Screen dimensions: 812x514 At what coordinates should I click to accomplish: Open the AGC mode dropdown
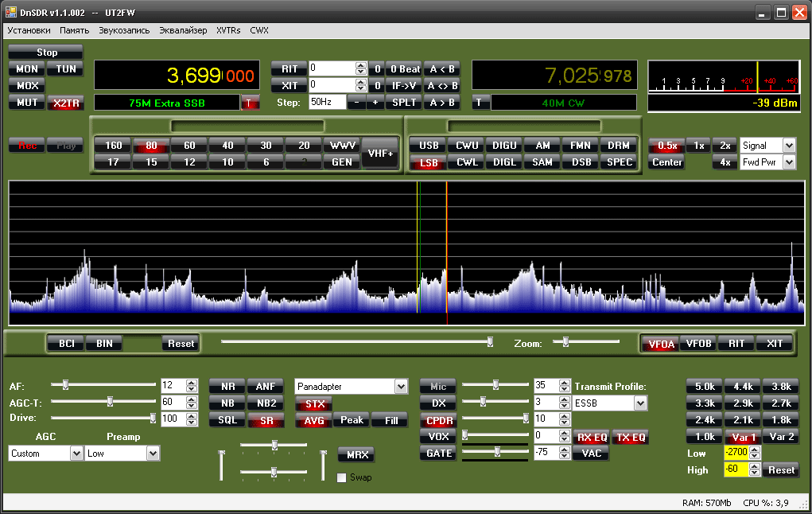tap(76, 454)
